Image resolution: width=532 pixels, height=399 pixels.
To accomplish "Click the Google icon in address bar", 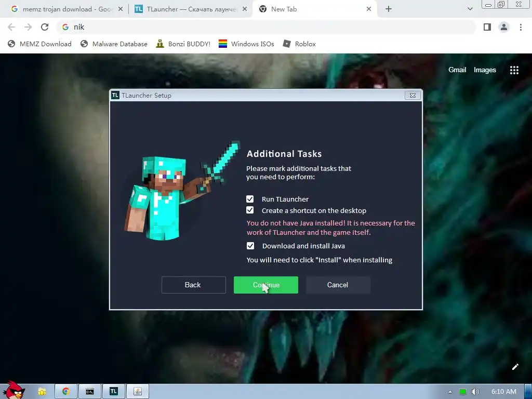I will (x=65, y=27).
